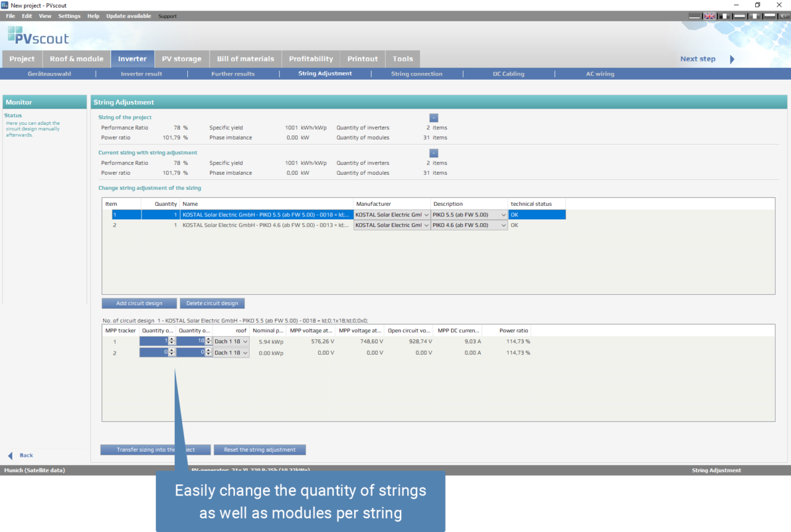This screenshot has width=791, height=532.
Task: Click the '928,74 V' open circuit voltage
Action: 419,342
